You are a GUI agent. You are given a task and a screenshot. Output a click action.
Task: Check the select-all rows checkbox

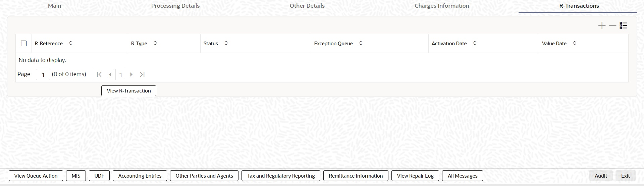tap(23, 44)
